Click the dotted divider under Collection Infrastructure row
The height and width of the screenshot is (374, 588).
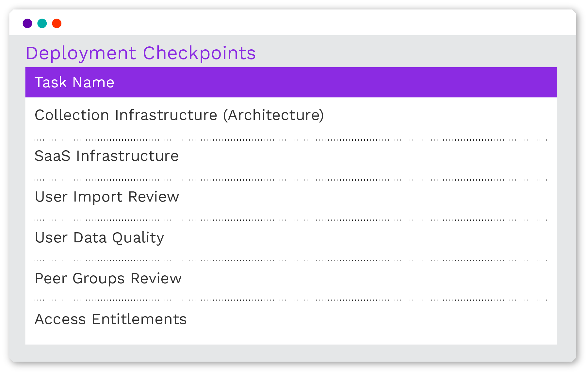[291, 140]
